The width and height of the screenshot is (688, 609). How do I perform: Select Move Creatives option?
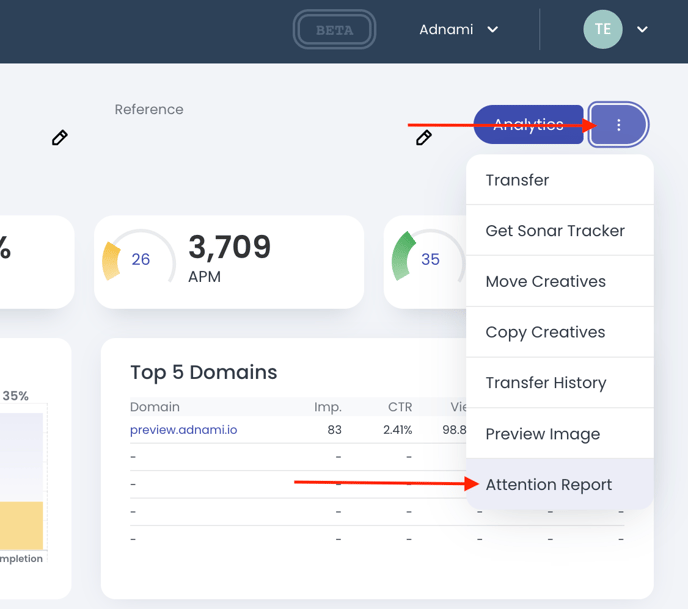[560, 281]
